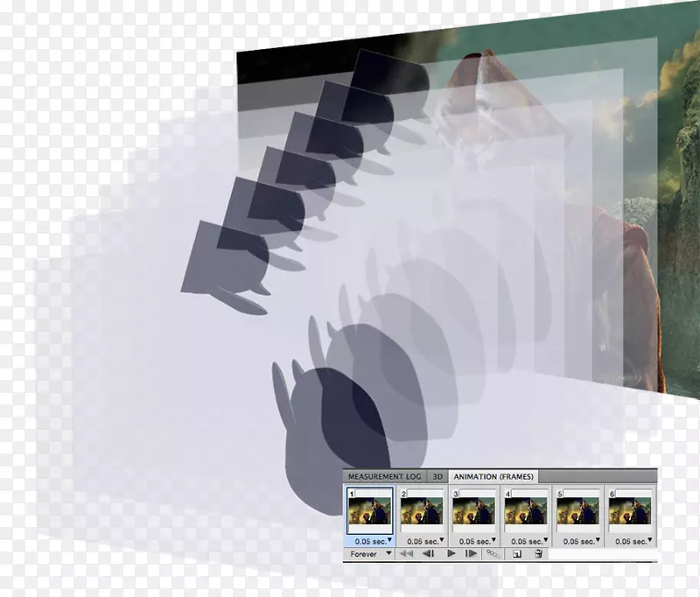700x597 pixels.
Task: Play the frame animation
Action: click(x=451, y=554)
